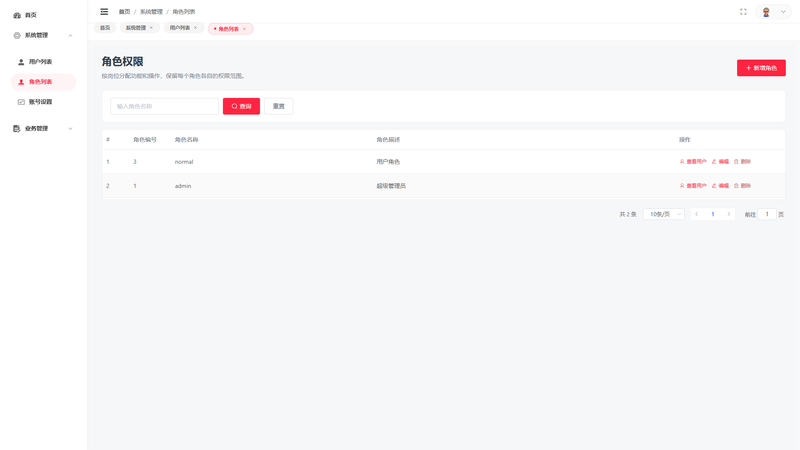The height and width of the screenshot is (450, 800).
Task: Switch to the 用户列表 tab
Action: [x=180, y=28]
